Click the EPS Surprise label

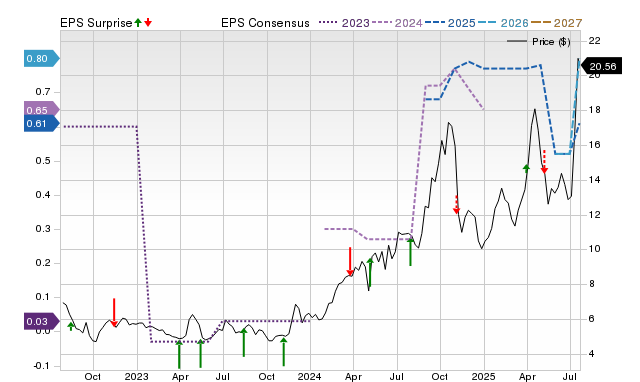tap(96, 23)
